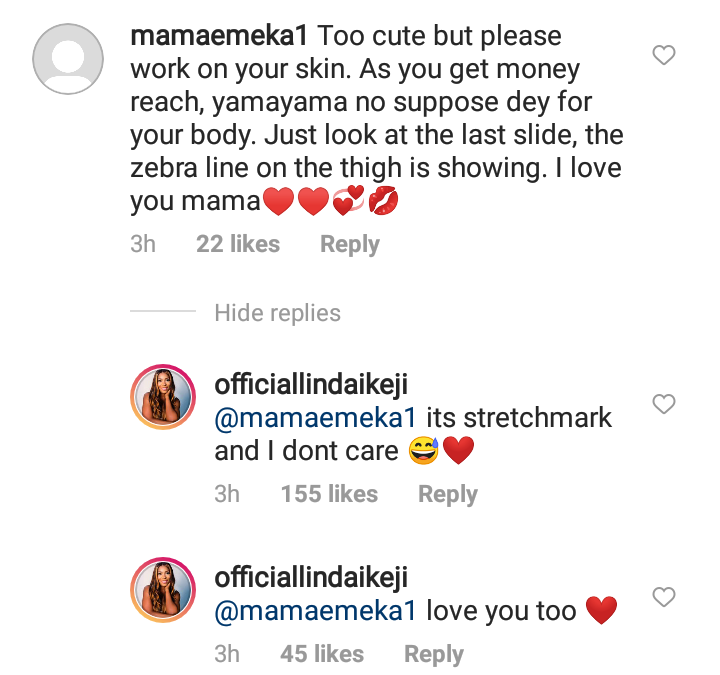Image resolution: width=720 pixels, height=675 pixels.
Task: Like mamaemeka1's comment with the heart icon
Action: point(664,55)
